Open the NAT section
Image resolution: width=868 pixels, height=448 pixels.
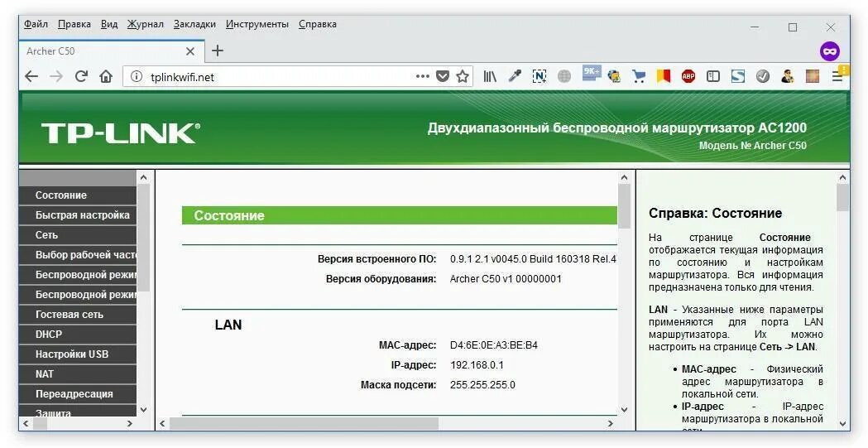[x=78, y=373]
